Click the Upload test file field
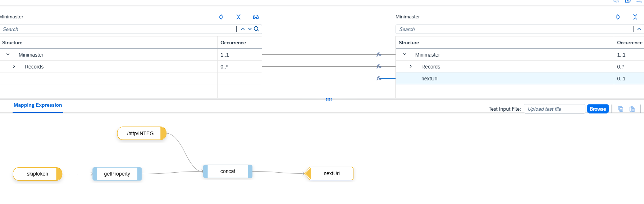This screenshot has width=644, height=204. point(554,109)
